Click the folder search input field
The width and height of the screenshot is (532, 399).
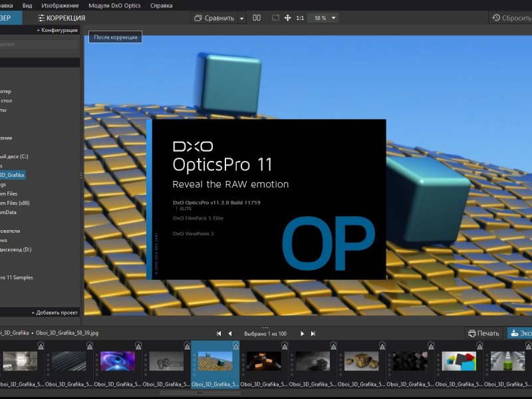pos(39,44)
